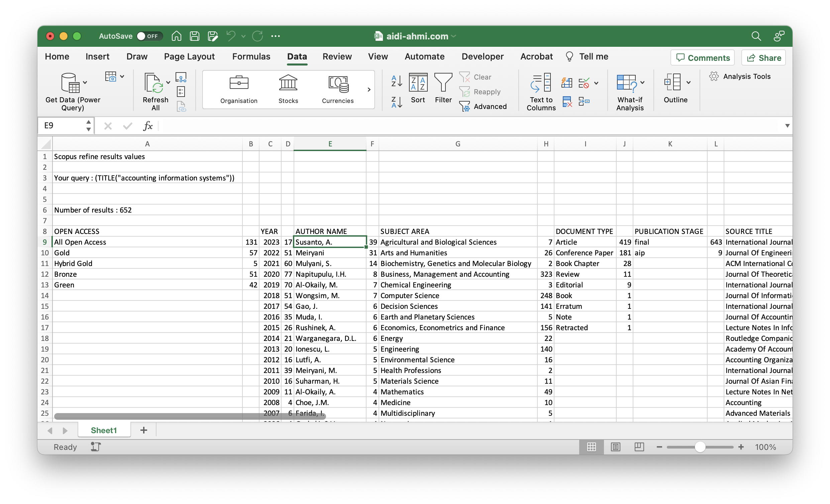The height and width of the screenshot is (504, 830).
Task: Expand the Refresh All dropdown arrow
Action: click(x=168, y=83)
